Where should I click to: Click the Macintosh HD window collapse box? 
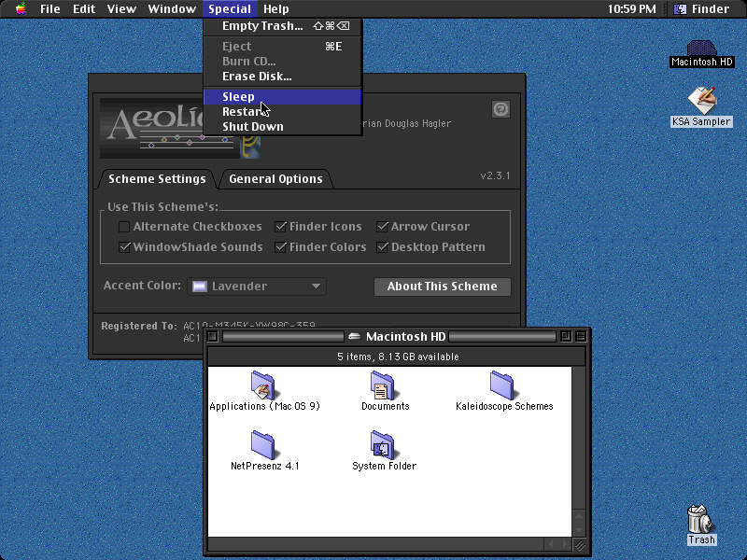click(581, 336)
